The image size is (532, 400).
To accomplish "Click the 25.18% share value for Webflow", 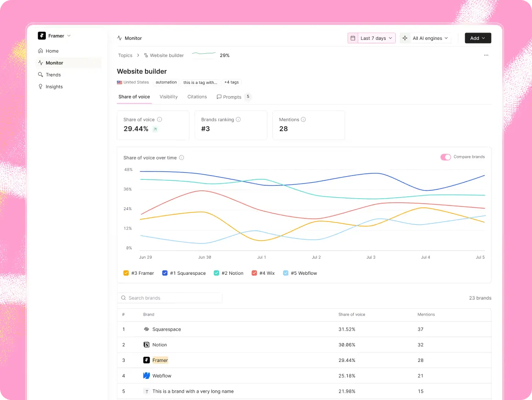I will pyautogui.click(x=347, y=376).
